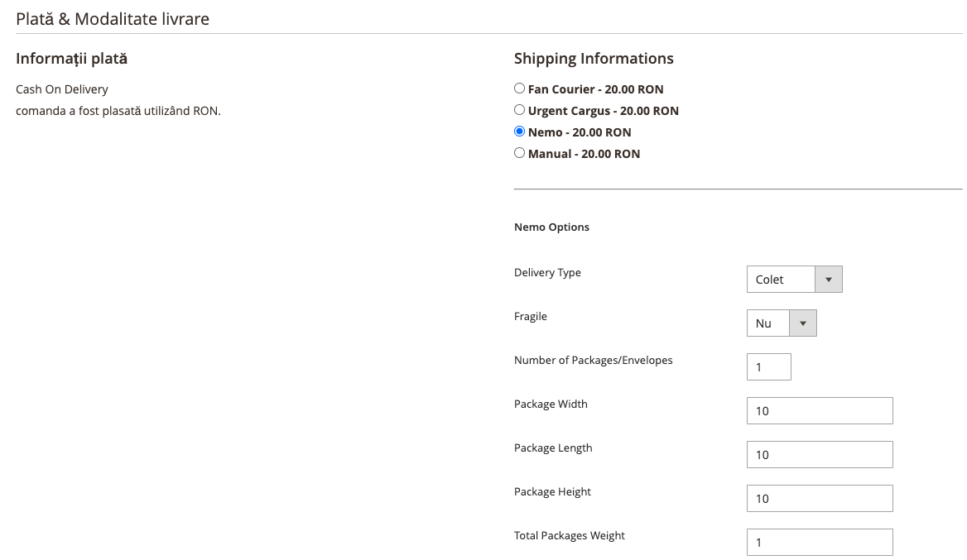
Task: Open the Delivery Type dropdown
Action: (x=794, y=279)
